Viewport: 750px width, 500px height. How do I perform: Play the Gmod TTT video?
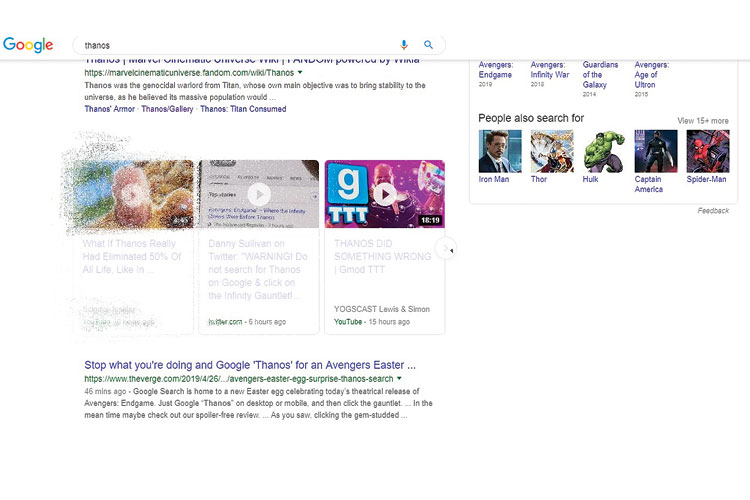click(384, 194)
